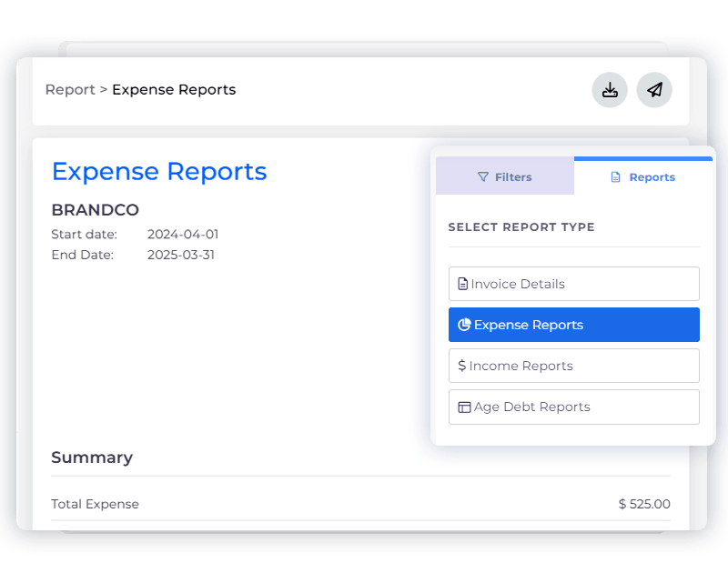Click the pie chart icon on Expense Reports
This screenshot has height=583, width=728.
[464, 325]
